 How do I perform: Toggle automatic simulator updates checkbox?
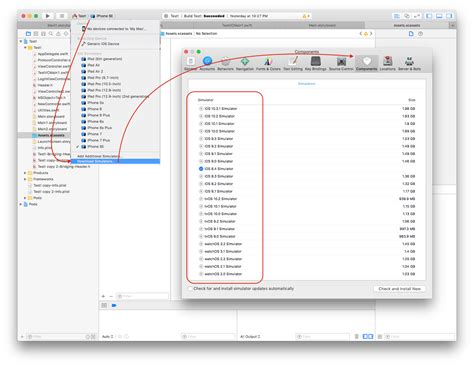(190, 289)
